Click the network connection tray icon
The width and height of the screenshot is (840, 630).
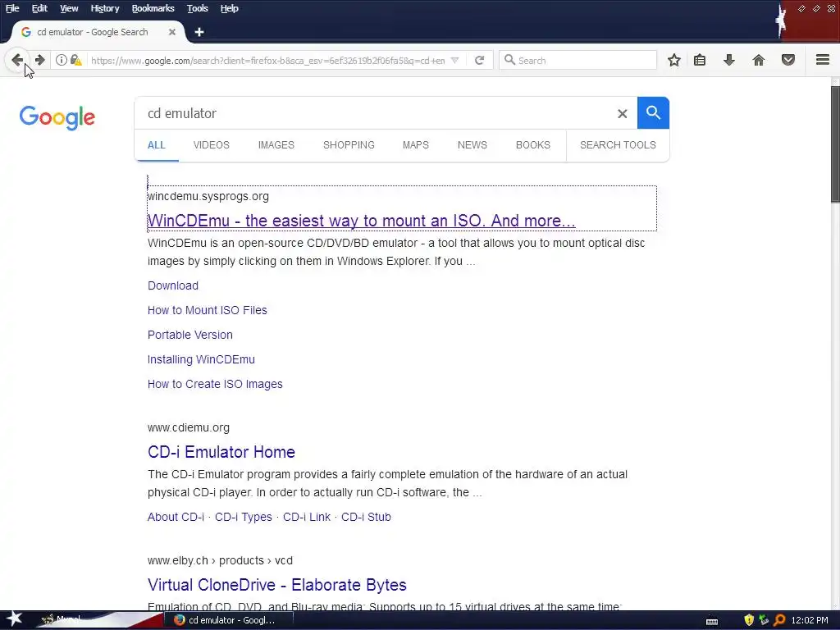point(764,620)
